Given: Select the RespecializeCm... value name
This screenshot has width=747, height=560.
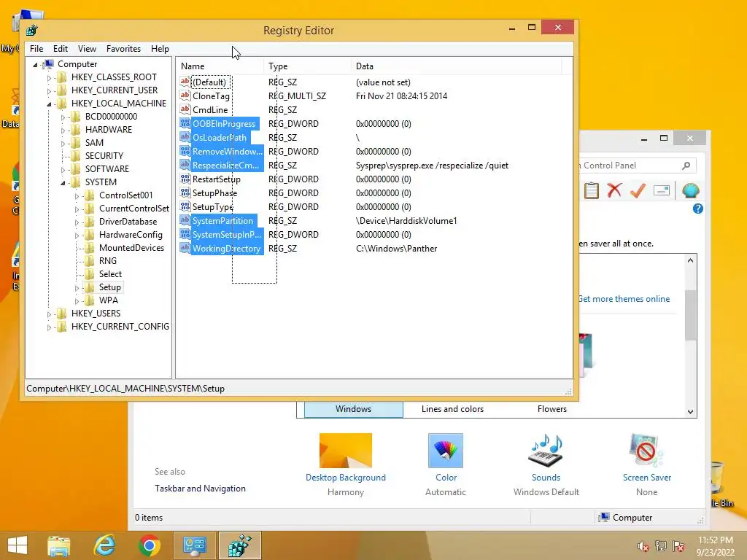Looking at the screenshot, I should pos(226,166).
